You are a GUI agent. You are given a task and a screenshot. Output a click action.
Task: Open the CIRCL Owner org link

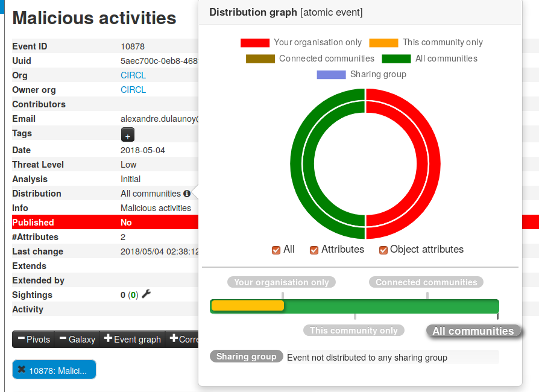[x=133, y=90]
